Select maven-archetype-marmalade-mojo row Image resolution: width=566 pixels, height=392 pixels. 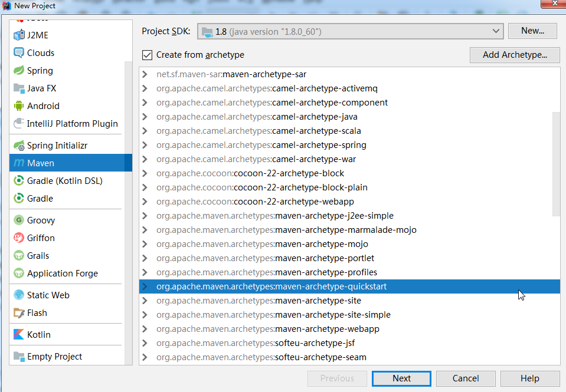349,230
